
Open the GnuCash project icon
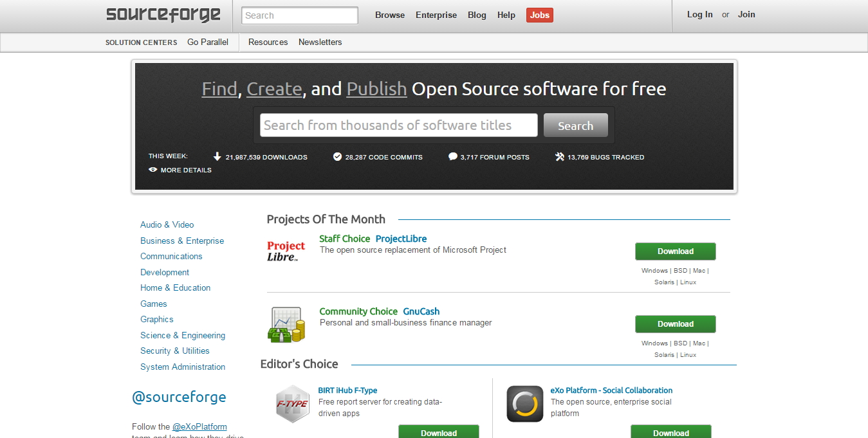pos(286,325)
